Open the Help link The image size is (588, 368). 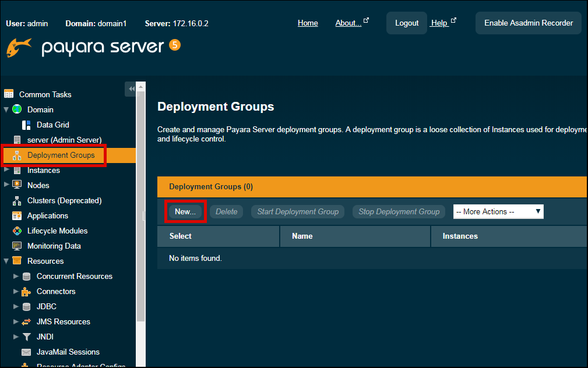pyautogui.click(x=439, y=23)
